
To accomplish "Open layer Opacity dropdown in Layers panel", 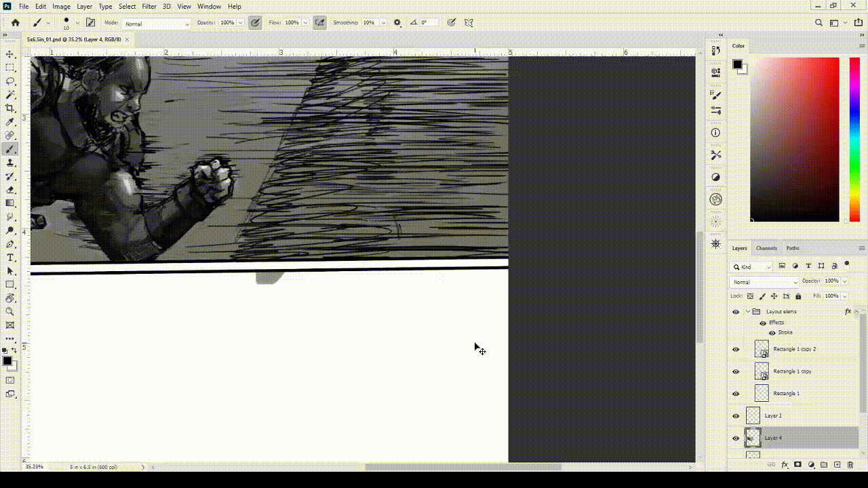I will click(845, 281).
